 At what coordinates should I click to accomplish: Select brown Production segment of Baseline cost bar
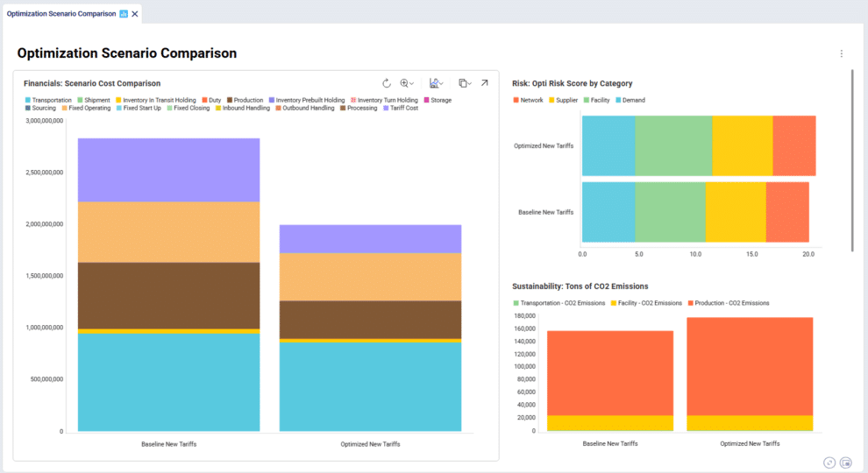(169, 295)
